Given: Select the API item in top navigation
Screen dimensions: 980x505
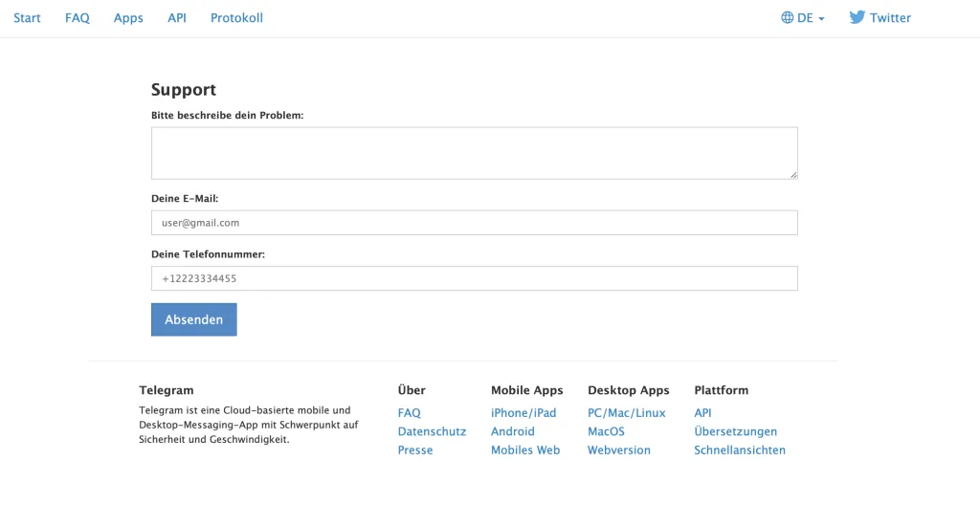Looking at the screenshot, I should (x=177, y=17).
